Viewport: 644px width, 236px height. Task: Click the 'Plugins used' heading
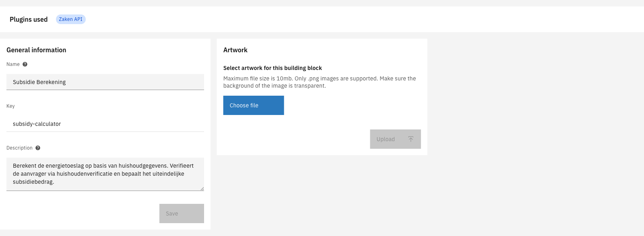pyautogui.click(x=29, y=19)
